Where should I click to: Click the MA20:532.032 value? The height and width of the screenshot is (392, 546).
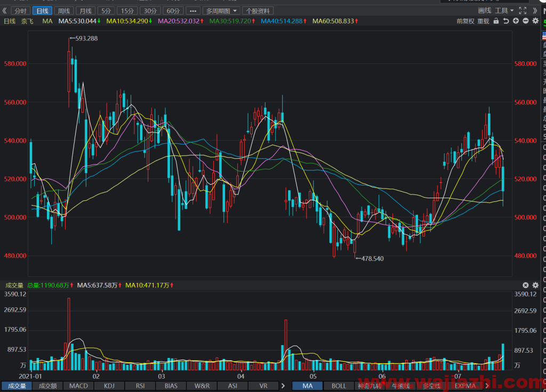(x=181, y=21)
